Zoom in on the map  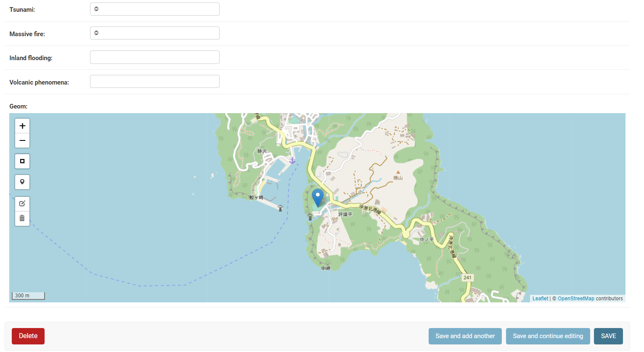pos(22,126)
